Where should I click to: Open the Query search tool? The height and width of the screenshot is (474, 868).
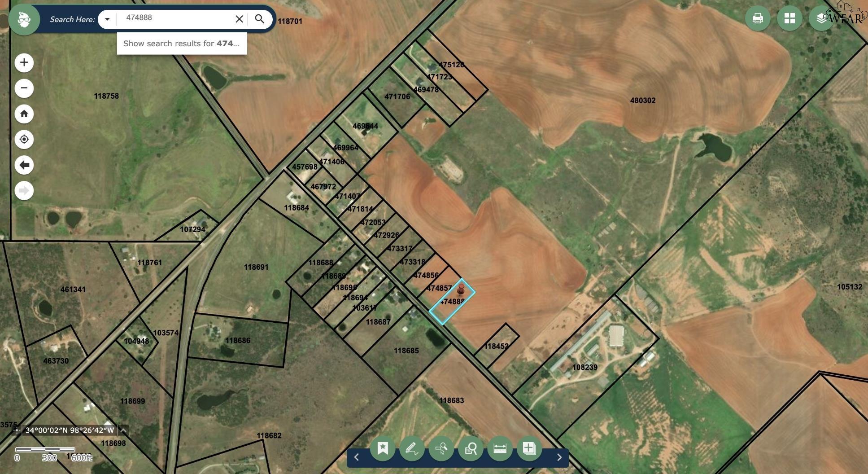coord(471,448)
